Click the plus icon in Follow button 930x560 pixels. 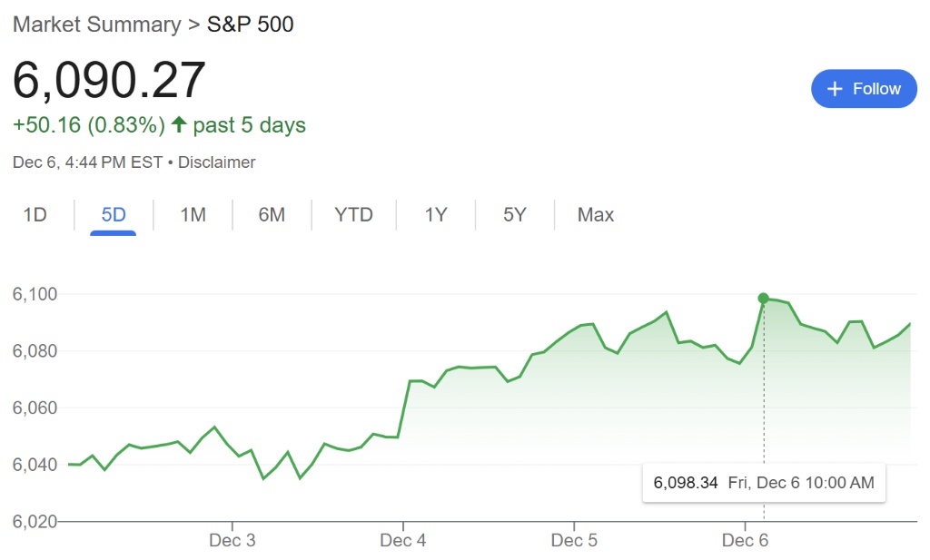click(835, 89)
